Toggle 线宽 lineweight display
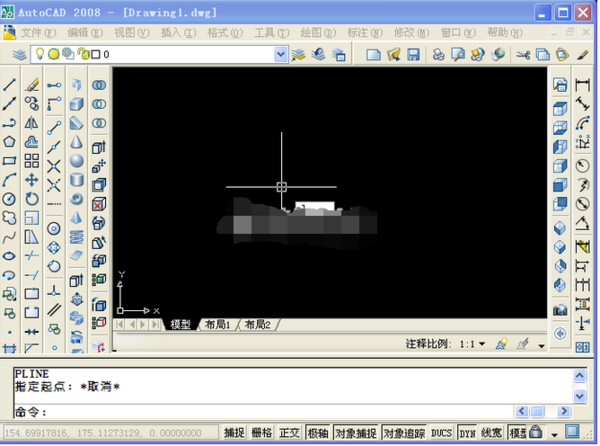 (x=492, y=433)
